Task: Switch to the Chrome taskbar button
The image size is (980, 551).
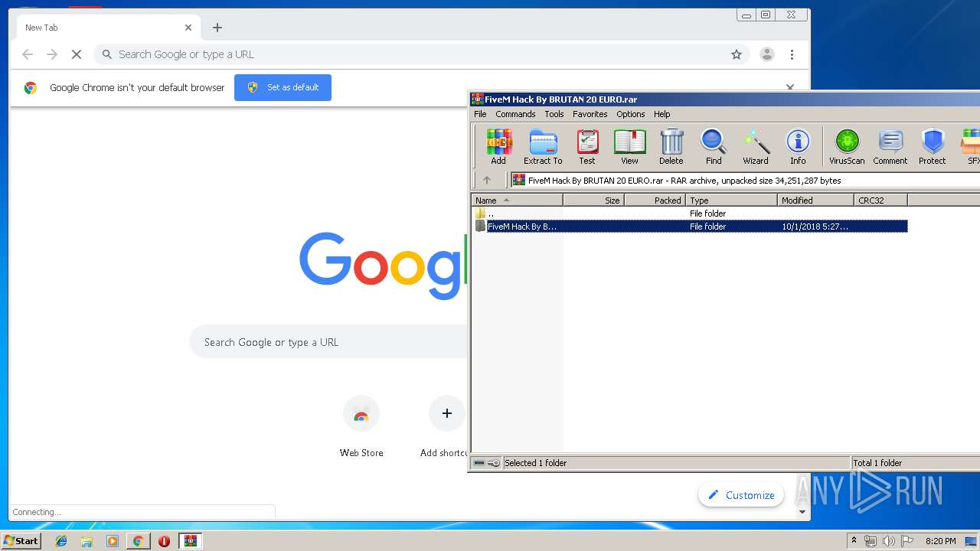Action: click(139, 541)
